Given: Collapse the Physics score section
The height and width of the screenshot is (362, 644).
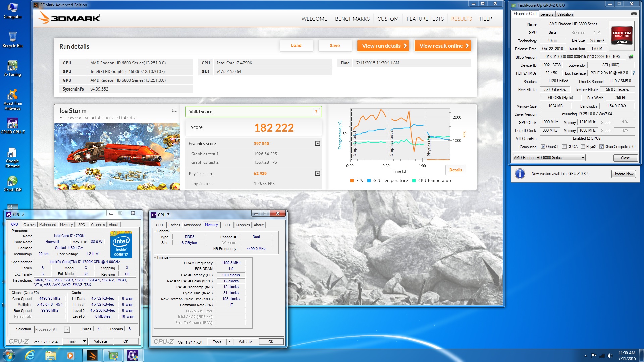Looking at the screenshot, I should click(317, 173).
